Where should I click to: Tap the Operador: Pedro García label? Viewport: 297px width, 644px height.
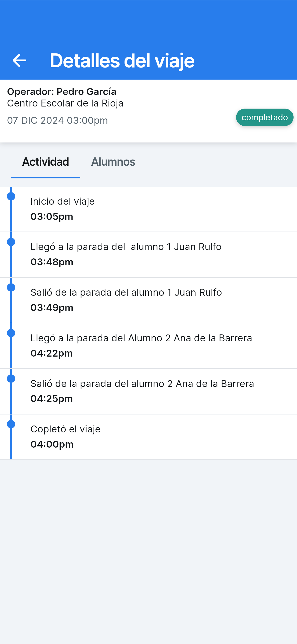[62, 92]
